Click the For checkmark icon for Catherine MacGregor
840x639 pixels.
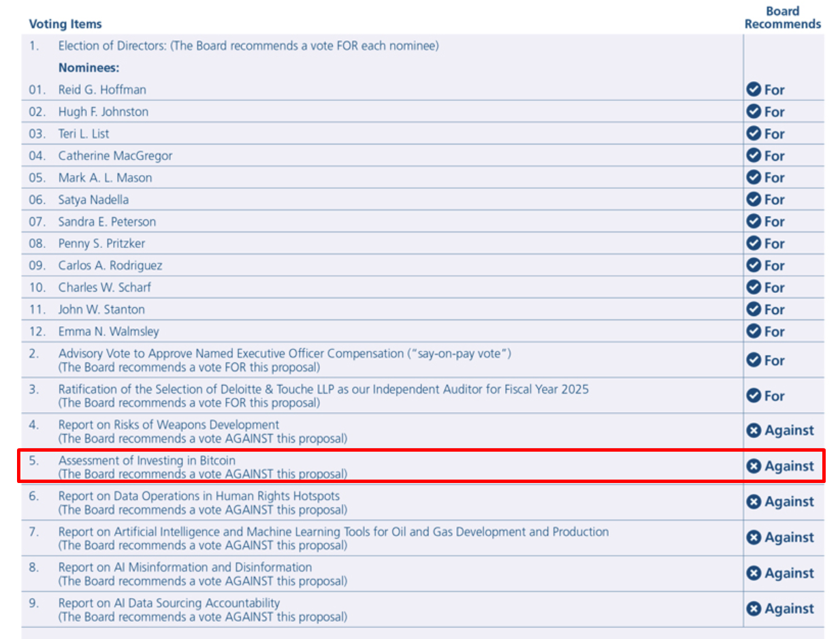(x=754, y=155)
